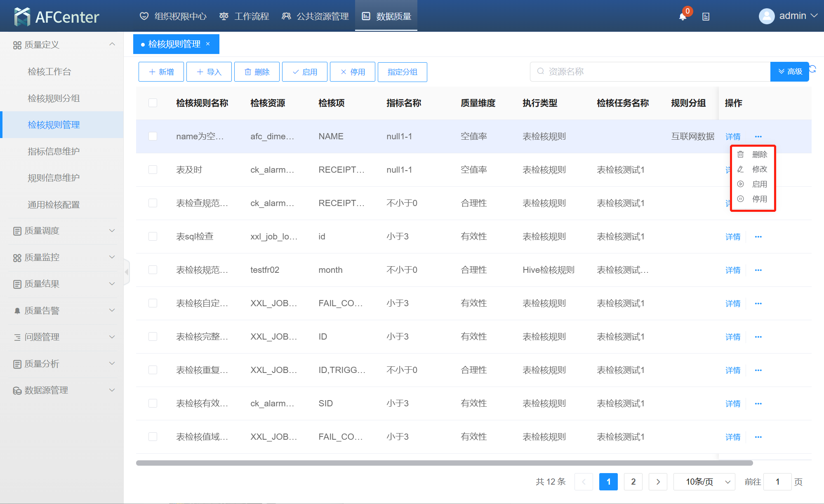Screen dimensions: 824x504
Task: Select 修改 in the row context menu
Action: [x=759, y=169]
